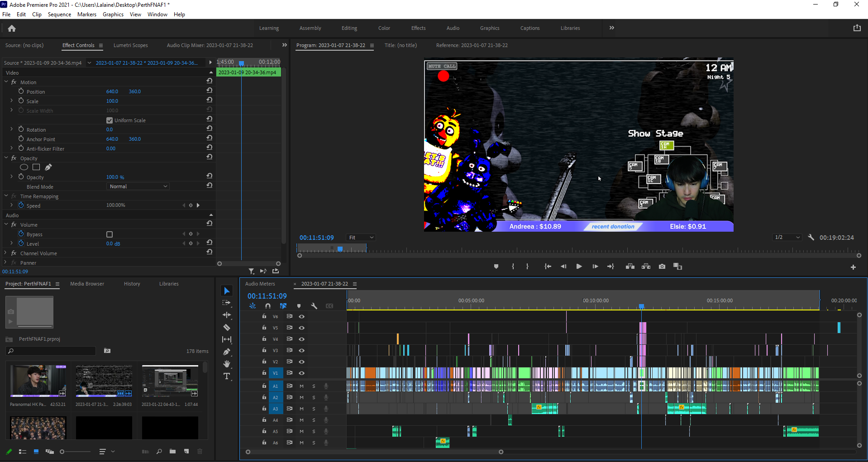The width and height of the screenshot is (868, 462).
Task: Adjust Project thumbnail zoom slider
Action: (62, 452)
